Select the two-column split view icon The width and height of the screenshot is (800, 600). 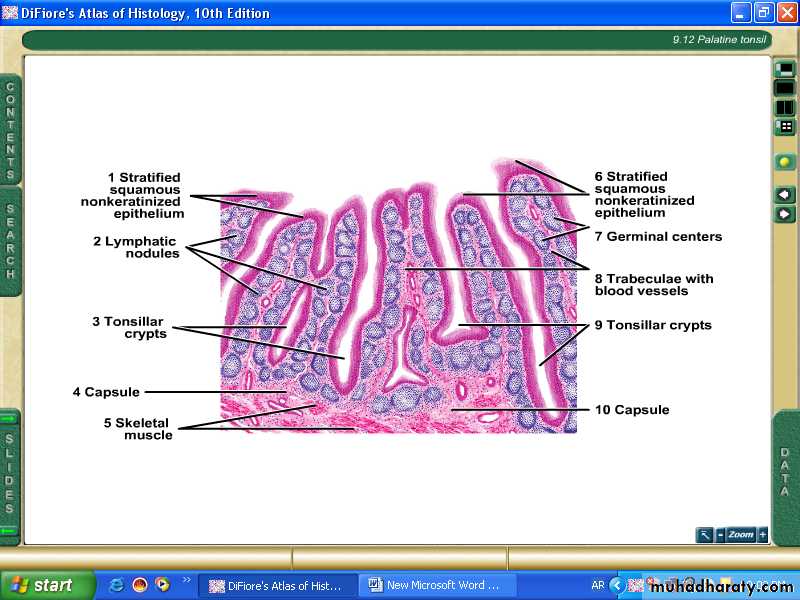(x=785, y=108)
